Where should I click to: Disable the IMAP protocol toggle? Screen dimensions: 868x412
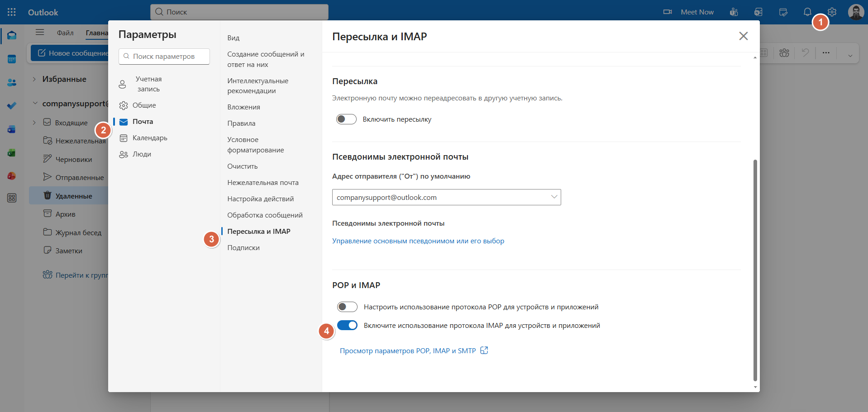click(347, 326)
